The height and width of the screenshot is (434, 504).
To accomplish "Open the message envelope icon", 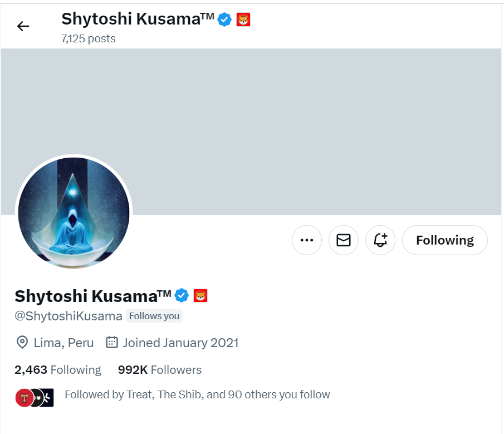I will (344, 240).
